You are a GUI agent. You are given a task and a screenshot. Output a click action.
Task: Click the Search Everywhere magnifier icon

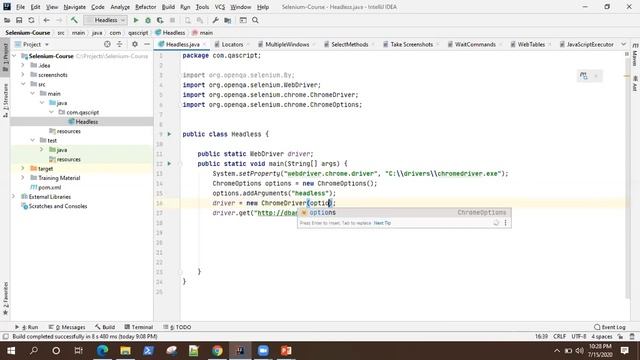point(255,20)
